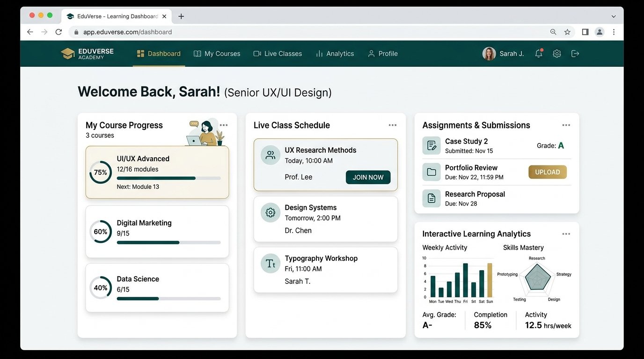Click the Skills Mastery radar chart
This screenshot has height=359, width=644.
(x=538, y=278)
